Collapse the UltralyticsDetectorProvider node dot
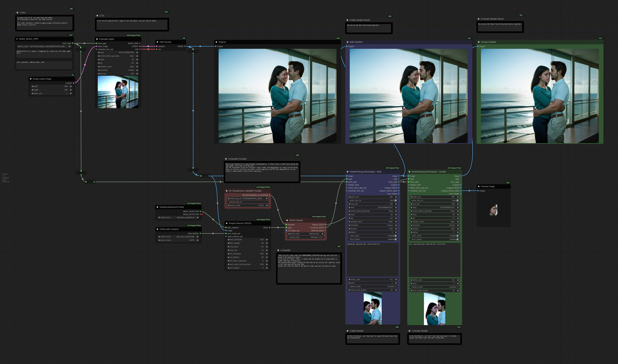The width and height of the screenshot is (618, 364). pos(157,207)
